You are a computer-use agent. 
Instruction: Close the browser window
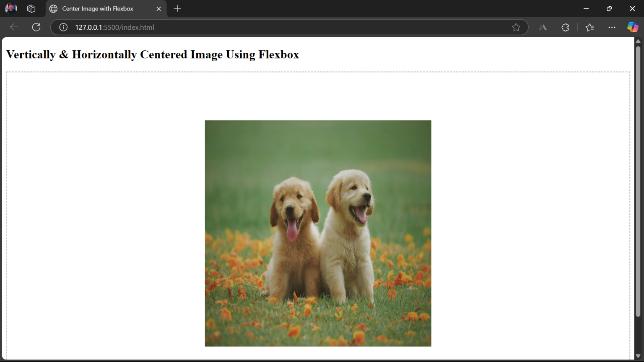pyautogui.click(x=632, y=8)
